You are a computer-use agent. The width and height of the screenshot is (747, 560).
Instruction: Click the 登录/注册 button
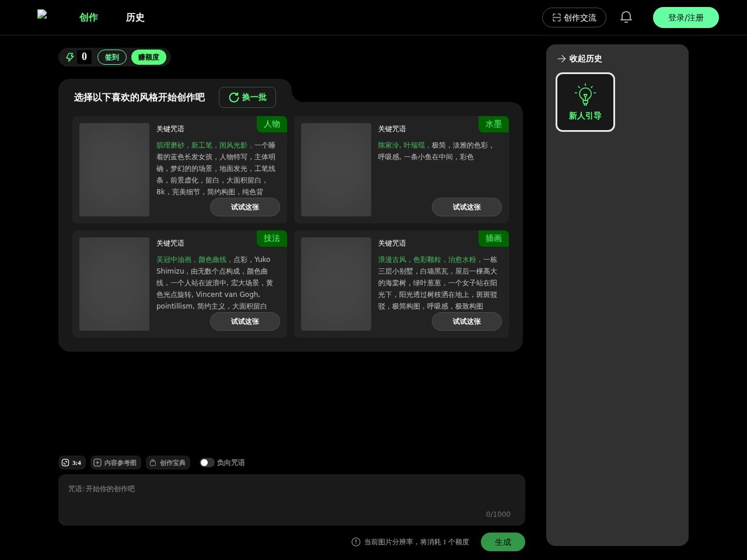[686, 17]
